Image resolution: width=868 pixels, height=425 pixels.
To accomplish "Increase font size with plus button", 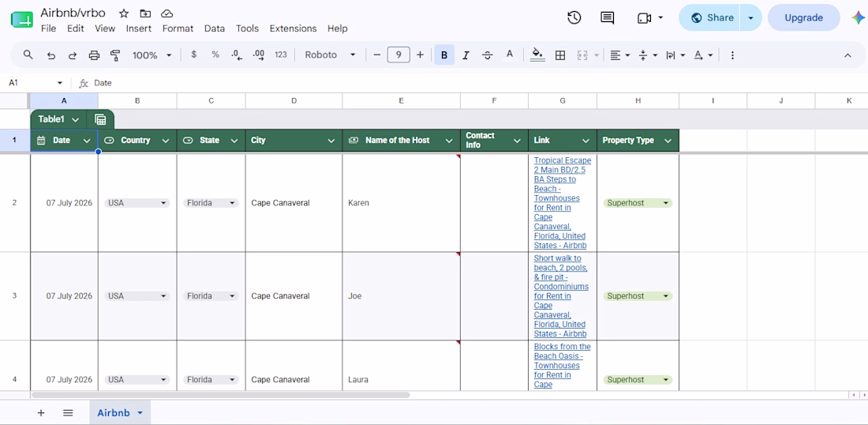I will tap(420, 55).
